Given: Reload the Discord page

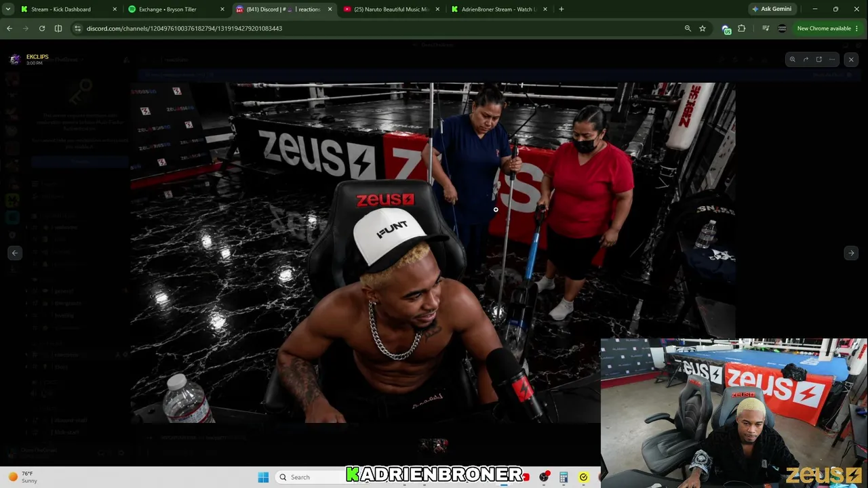Looking at the screenshot, I should (42, 28).
